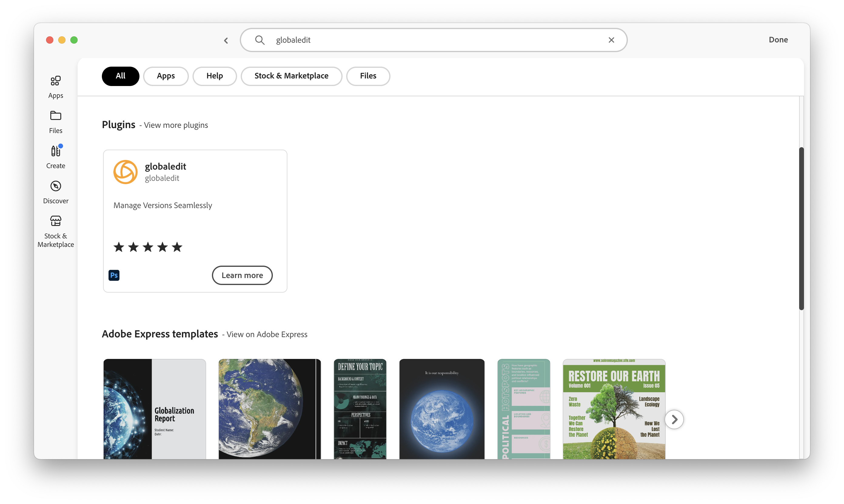This screenshot has width=844, height=504.
Task: Open the Discover section in the sidebar
Action: pos(56,192)
